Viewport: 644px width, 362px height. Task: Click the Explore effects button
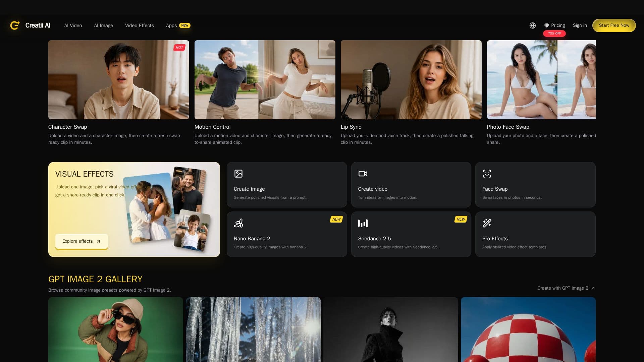[82, 241]
